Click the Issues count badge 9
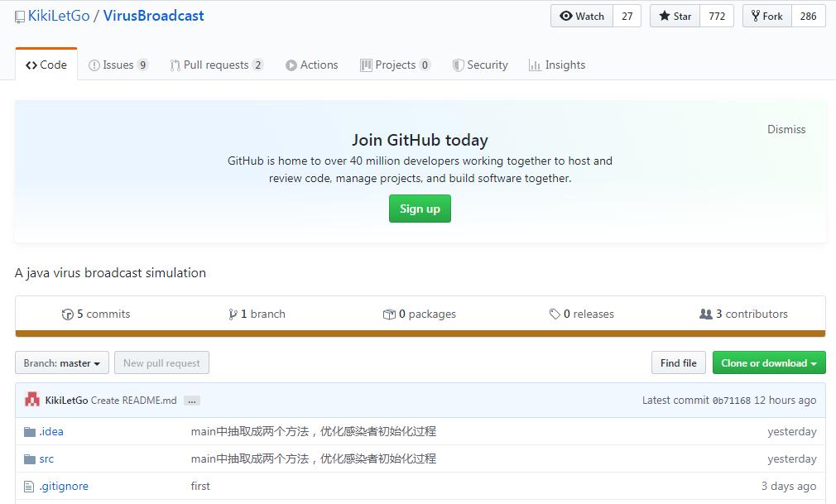Viewport: 836px width, 504px height. pos(142,65)
